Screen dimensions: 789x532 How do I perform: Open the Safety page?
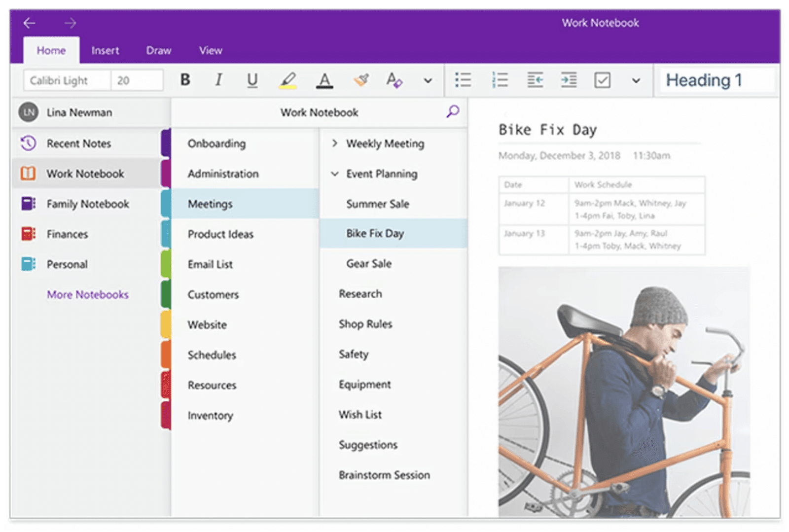pos(394,354)
